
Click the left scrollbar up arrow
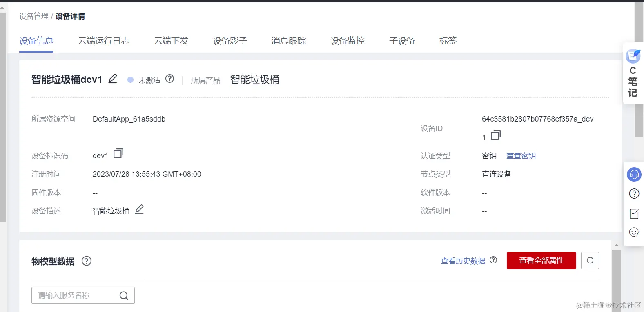pos(2,7)
